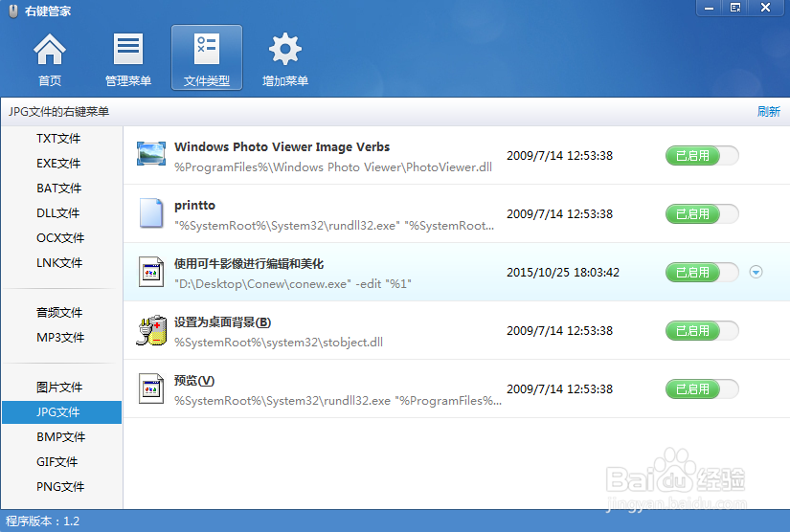The width and height of the screenshot is (790, 532).
Task: Disable the 设置为桌面背景(B) toggle
Action: click(702, 331)
